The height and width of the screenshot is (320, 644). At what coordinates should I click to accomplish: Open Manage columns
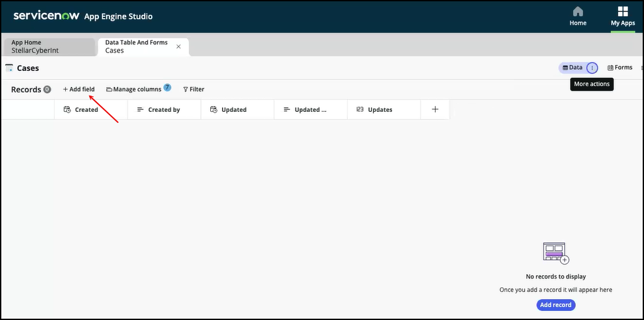coord(133,89)
